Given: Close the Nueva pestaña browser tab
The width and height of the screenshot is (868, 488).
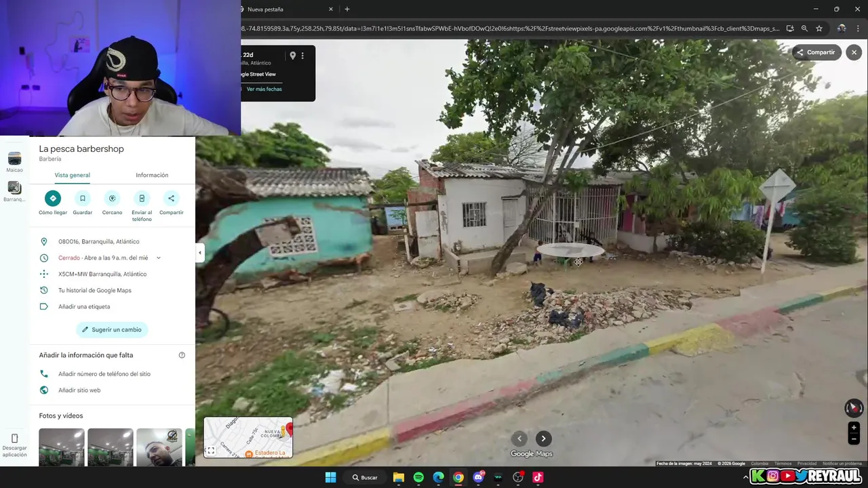Looking at the screenshot, I should [331, 9].
